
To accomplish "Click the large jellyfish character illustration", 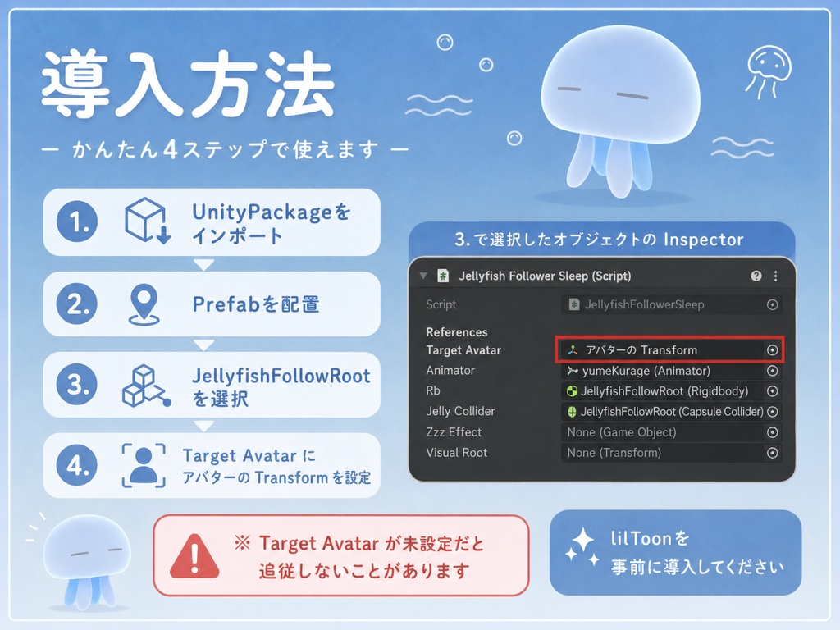I will point(620,110).
